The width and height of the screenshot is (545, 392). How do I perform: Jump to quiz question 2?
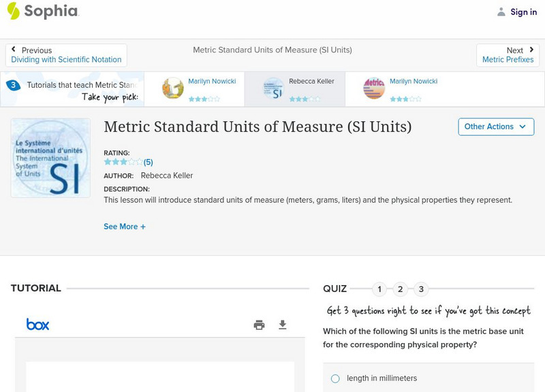click(401, 289)
